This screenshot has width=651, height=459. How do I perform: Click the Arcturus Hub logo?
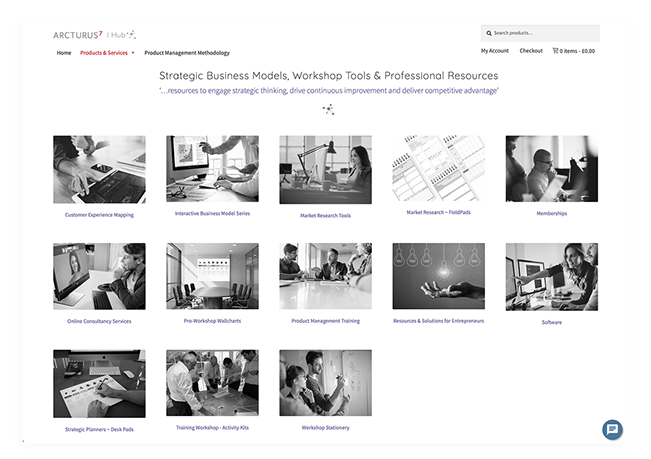pyautogui.click(x=95, y=34)
